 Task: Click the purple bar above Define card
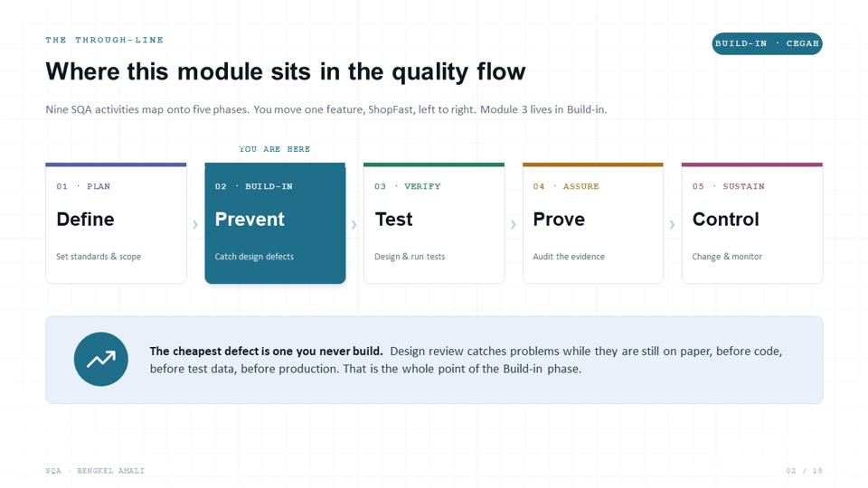tap(117, 164)
